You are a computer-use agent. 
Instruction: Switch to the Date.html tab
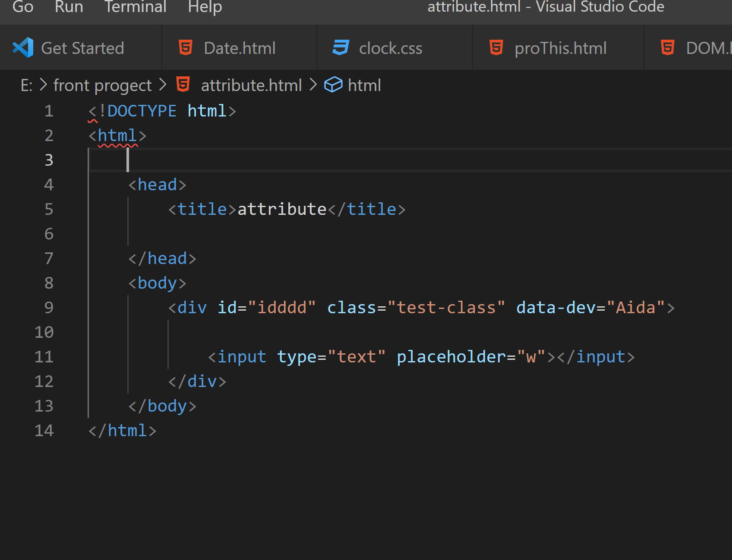(240, 48)
